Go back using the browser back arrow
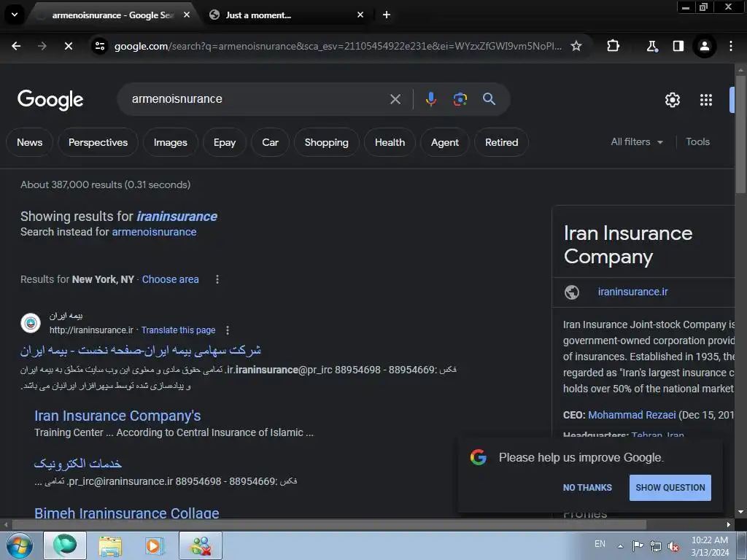Viewport: 747px width, 560px height. point(16,46)
